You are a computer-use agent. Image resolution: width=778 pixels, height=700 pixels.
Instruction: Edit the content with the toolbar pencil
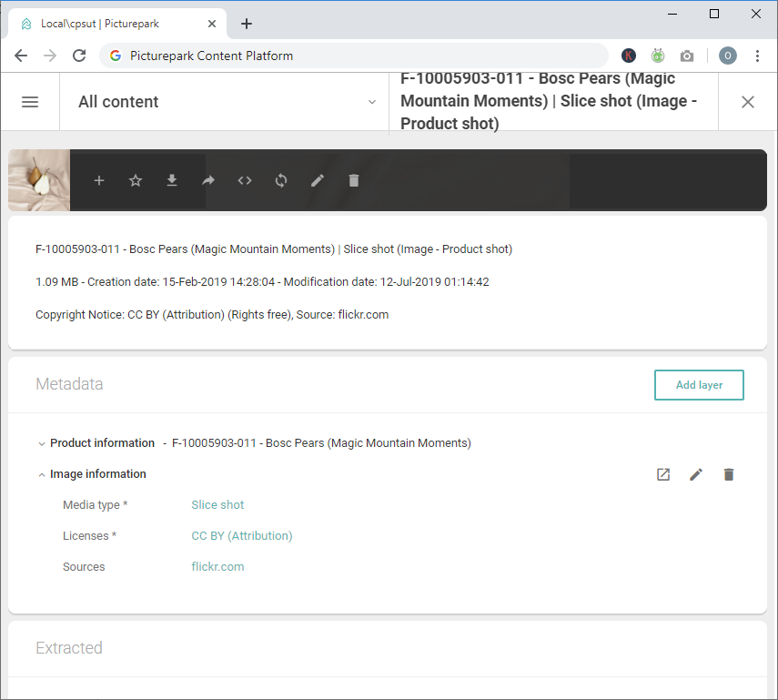[x=318, y=181]
